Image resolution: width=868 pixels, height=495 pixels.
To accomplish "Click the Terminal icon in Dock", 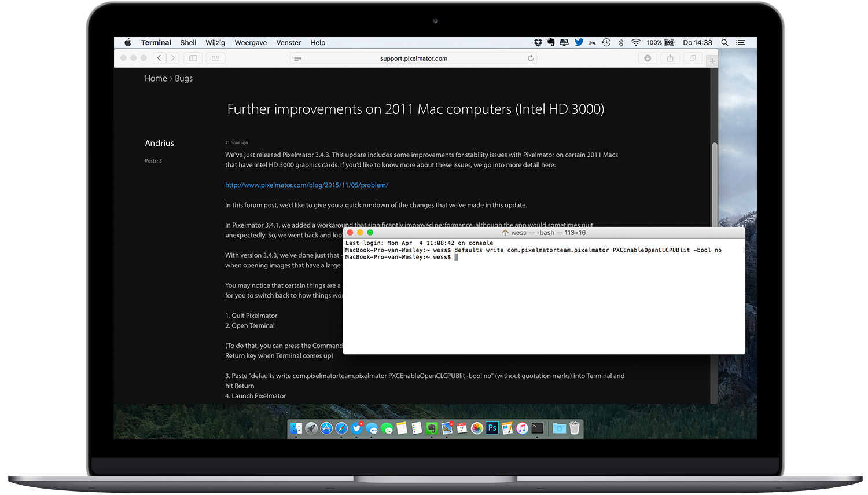I will 538,428.
